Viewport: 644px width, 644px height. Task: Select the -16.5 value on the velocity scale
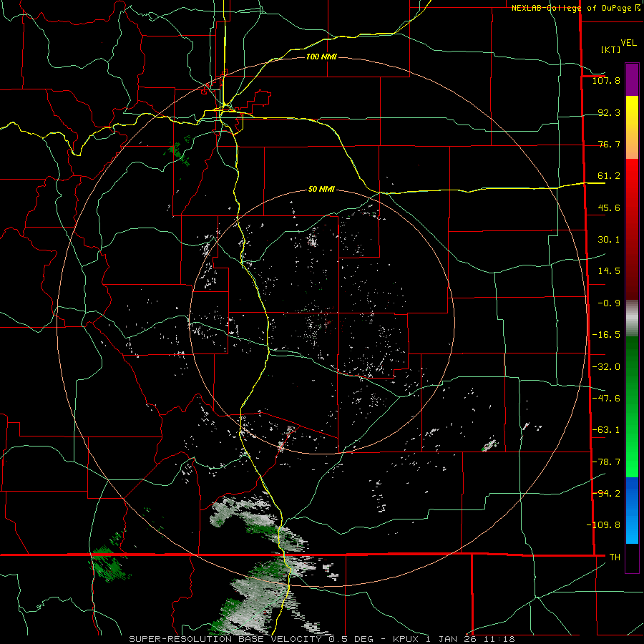(x=606, y=335)
